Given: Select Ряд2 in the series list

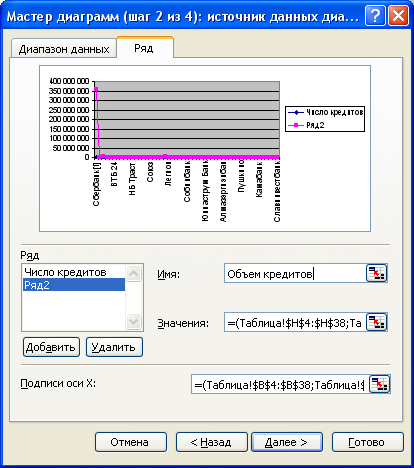Looking at the screenshot, I should tap(74, 285).
